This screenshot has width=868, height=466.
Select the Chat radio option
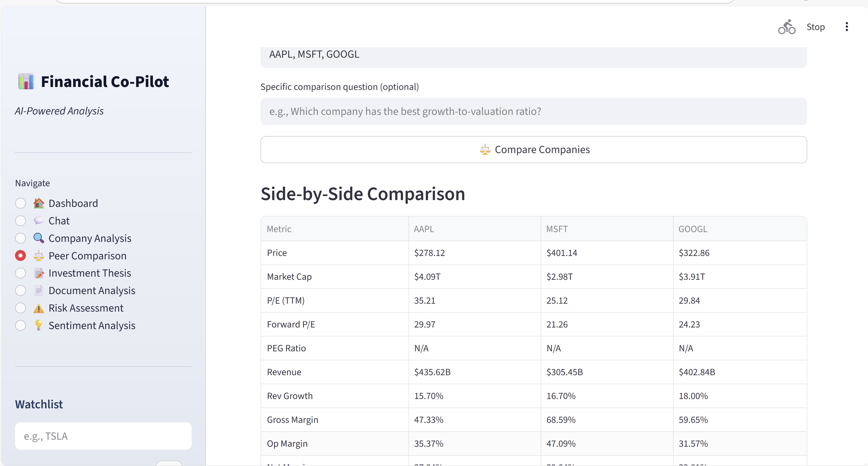pos(20,221)
